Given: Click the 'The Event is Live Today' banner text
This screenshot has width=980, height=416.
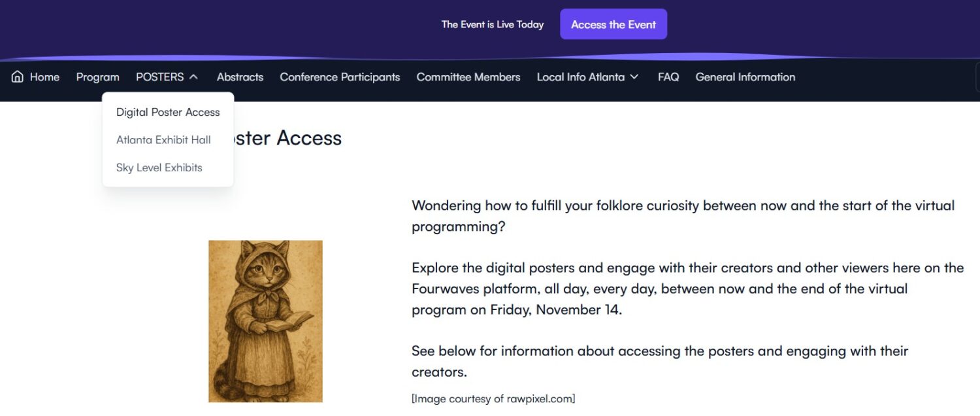Looking at the screenshot, I should click(493, 24).
